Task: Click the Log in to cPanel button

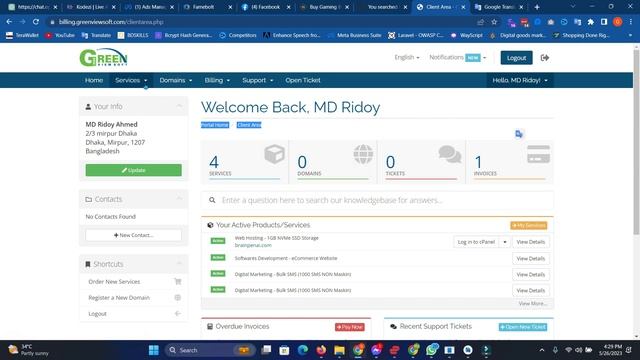Action: tap(476, 242)
